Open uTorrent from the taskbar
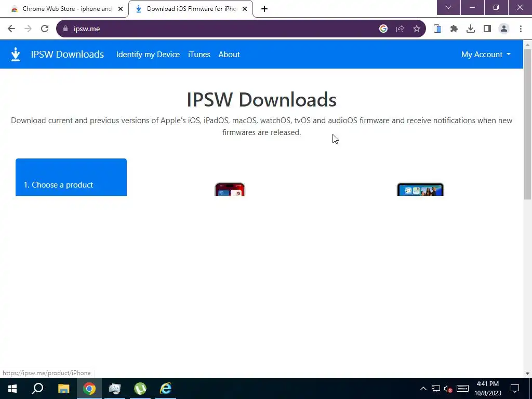Viewport: 532px width, 399px height. tap(140, 389)
